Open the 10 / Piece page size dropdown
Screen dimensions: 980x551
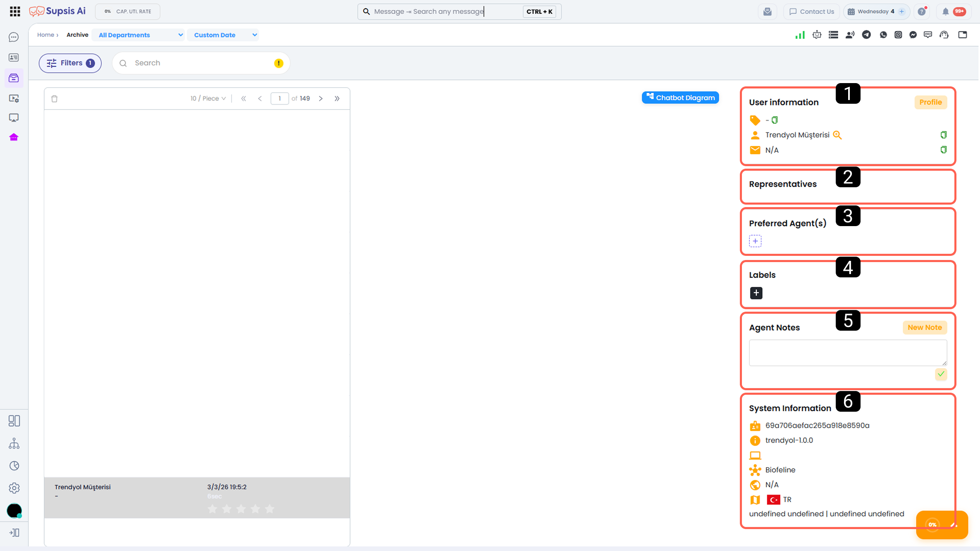208,98
